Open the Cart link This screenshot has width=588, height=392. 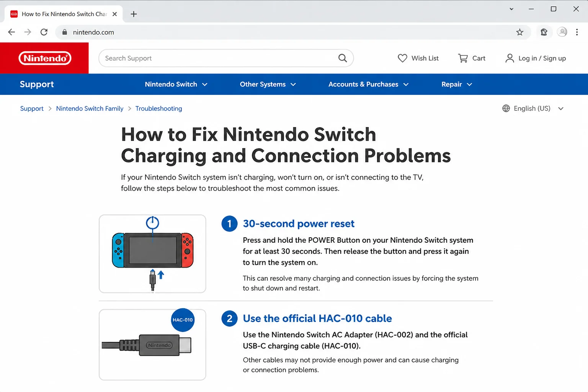[472, 58]
